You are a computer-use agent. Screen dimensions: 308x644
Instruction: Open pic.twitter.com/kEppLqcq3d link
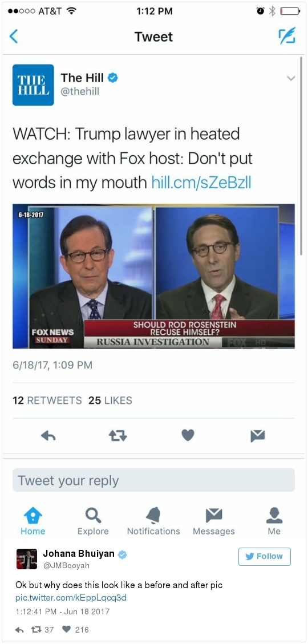coord(71,598)
